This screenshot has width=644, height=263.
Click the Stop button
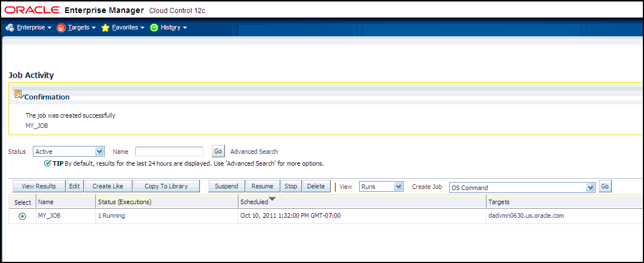291,186
